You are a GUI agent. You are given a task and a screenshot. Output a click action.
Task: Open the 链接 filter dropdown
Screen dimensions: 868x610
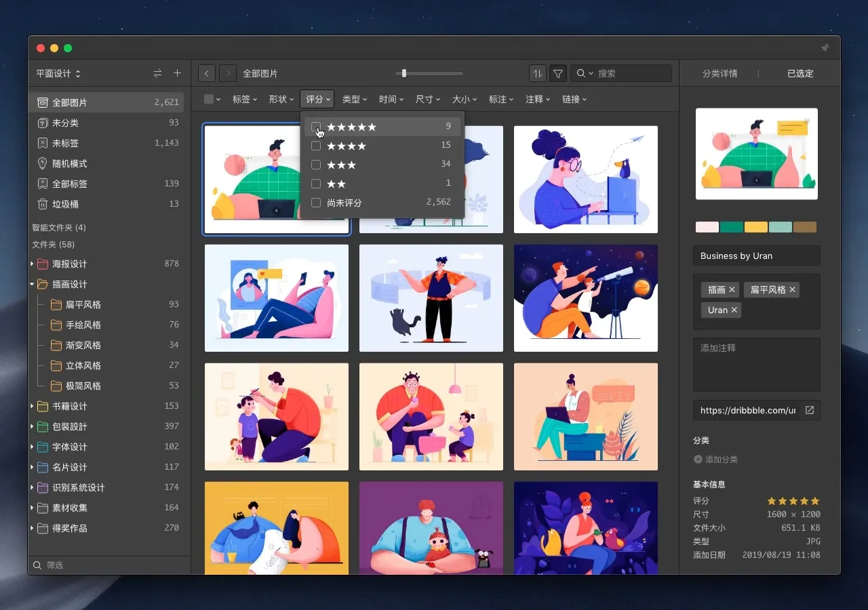tap(574, 99)
